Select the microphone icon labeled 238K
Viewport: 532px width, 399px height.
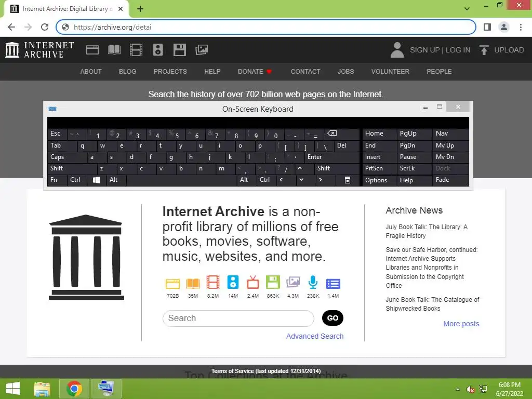point(313,283)
